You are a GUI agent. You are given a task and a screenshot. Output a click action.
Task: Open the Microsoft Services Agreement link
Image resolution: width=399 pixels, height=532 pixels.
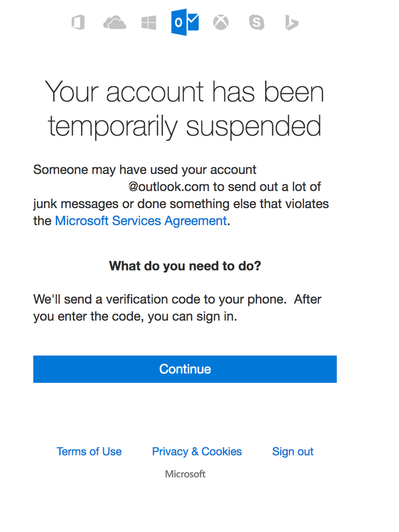pos(140,220)
